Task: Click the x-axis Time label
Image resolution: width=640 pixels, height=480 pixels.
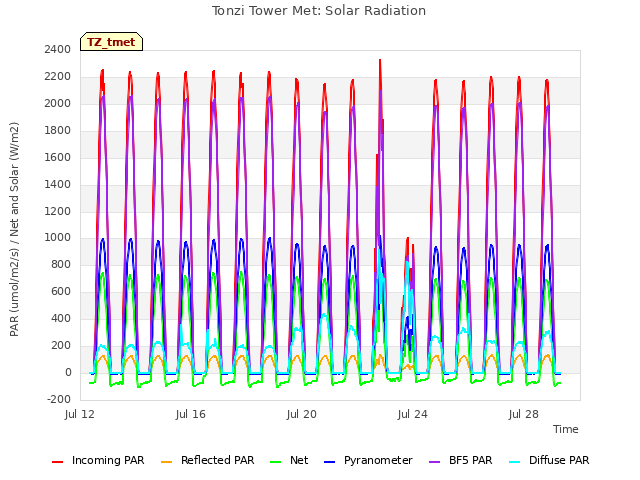Action: point(566,429)
